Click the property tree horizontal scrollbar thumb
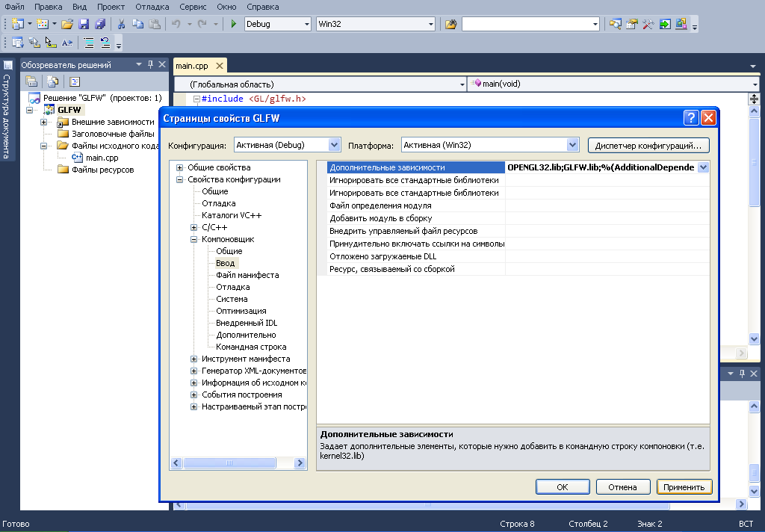This screenshot has width=765, height=532. tap(230, 463)
